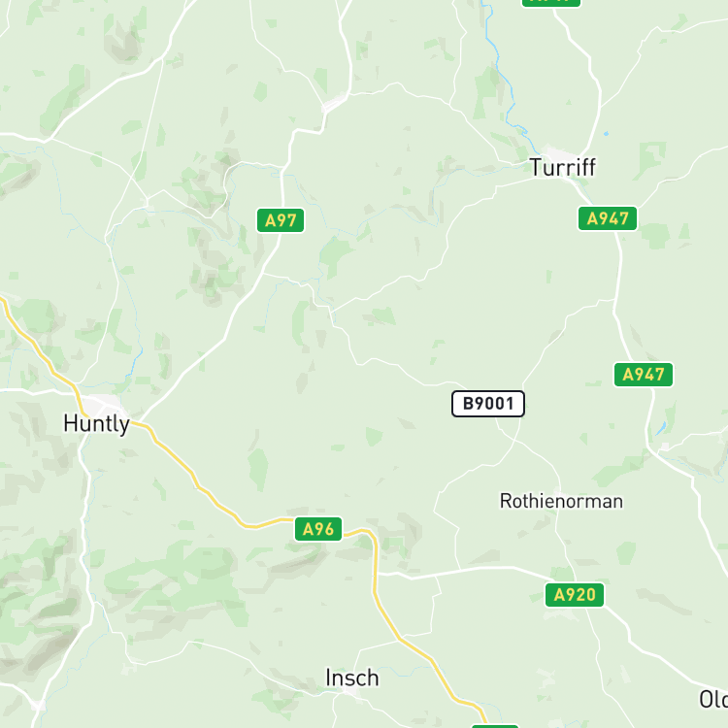Select the white B9001 road shield

click(488, 404)
